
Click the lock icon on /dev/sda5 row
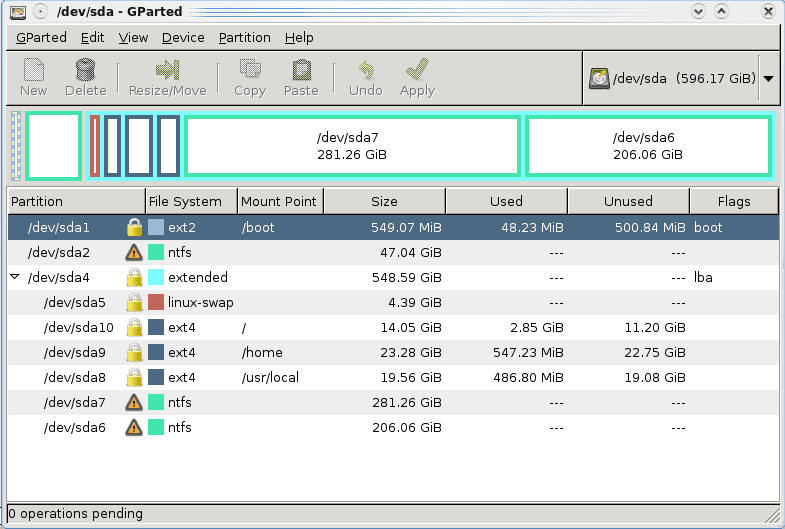134,302
